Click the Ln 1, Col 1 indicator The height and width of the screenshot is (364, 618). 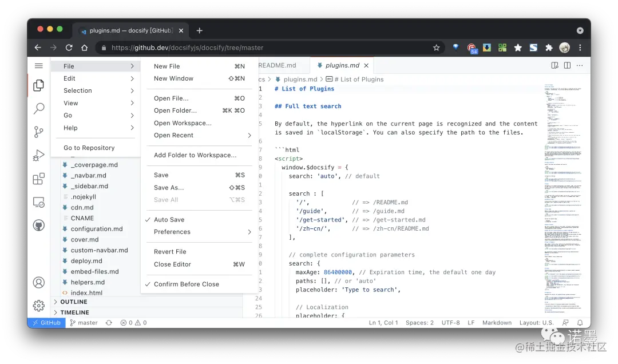[383, 323]
